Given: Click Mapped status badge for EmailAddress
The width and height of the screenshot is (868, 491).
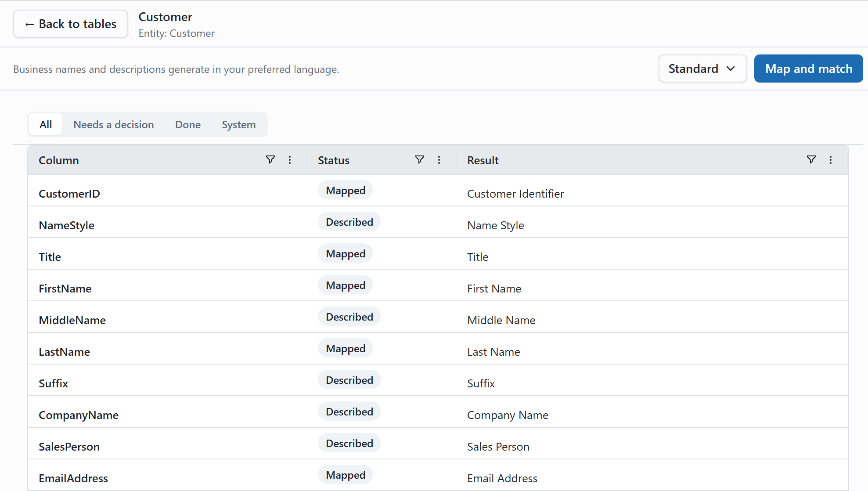Looking at the screenshot, I should tap(346, 475).
